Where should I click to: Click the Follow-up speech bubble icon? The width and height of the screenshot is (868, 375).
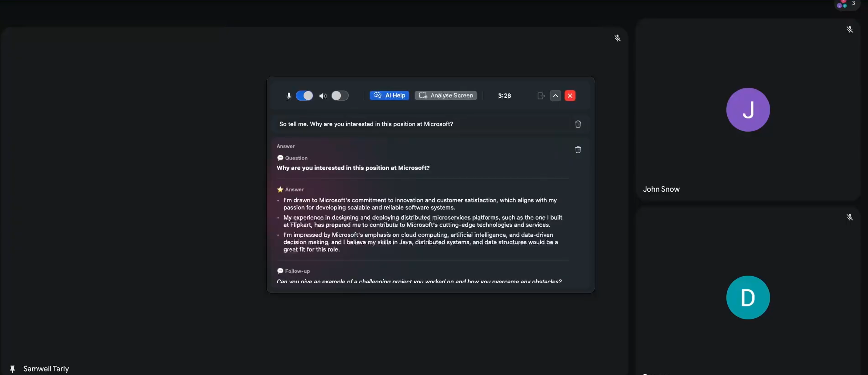tap(280, 271)
